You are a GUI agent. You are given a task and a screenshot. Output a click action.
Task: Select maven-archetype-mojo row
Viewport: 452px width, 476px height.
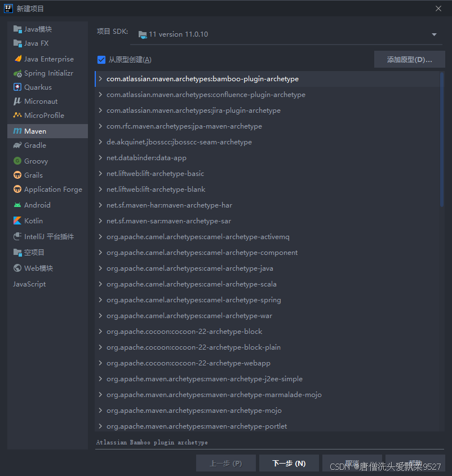pos(267,410)
